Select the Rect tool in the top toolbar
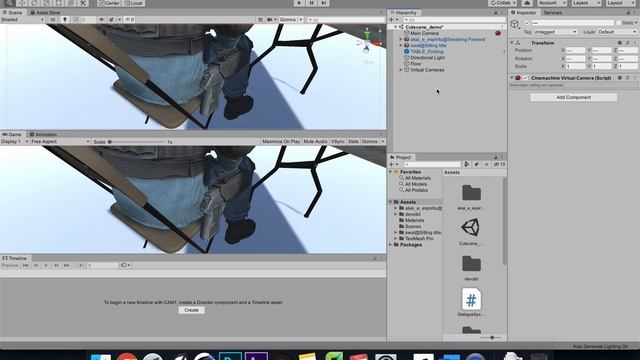Viewport: 640px width, 360px height. 59,3
